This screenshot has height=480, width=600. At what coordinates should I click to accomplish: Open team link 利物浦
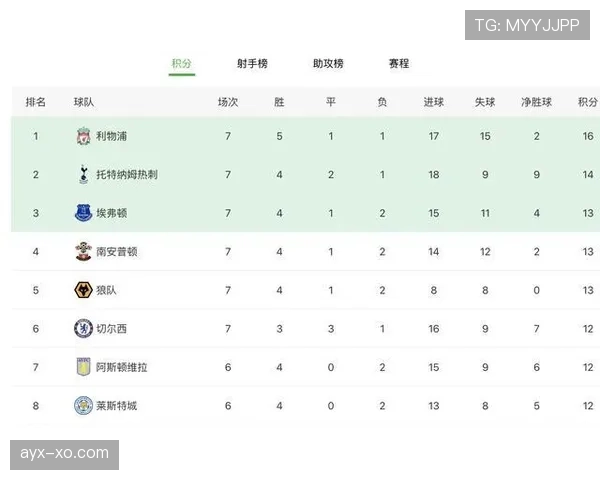coord(111,136)
